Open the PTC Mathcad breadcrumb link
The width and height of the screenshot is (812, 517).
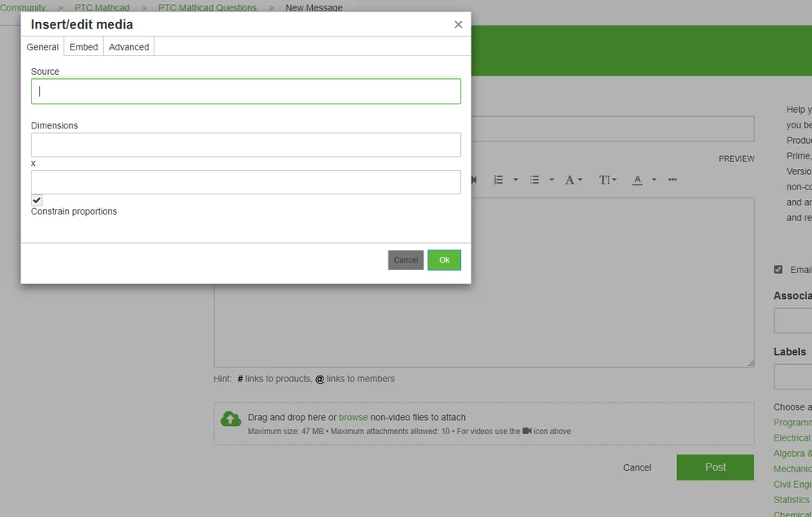pyautogui.click(x=102, y=8)
